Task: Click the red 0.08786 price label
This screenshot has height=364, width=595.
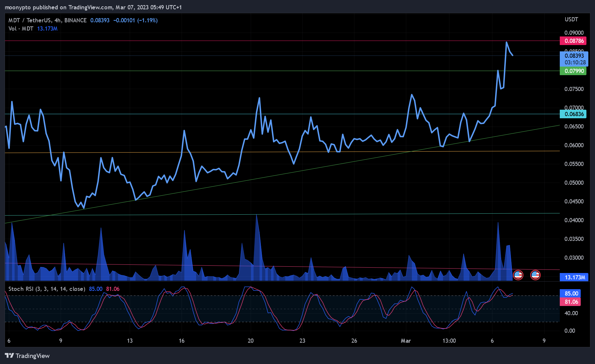Action: [x=573, y=41]
